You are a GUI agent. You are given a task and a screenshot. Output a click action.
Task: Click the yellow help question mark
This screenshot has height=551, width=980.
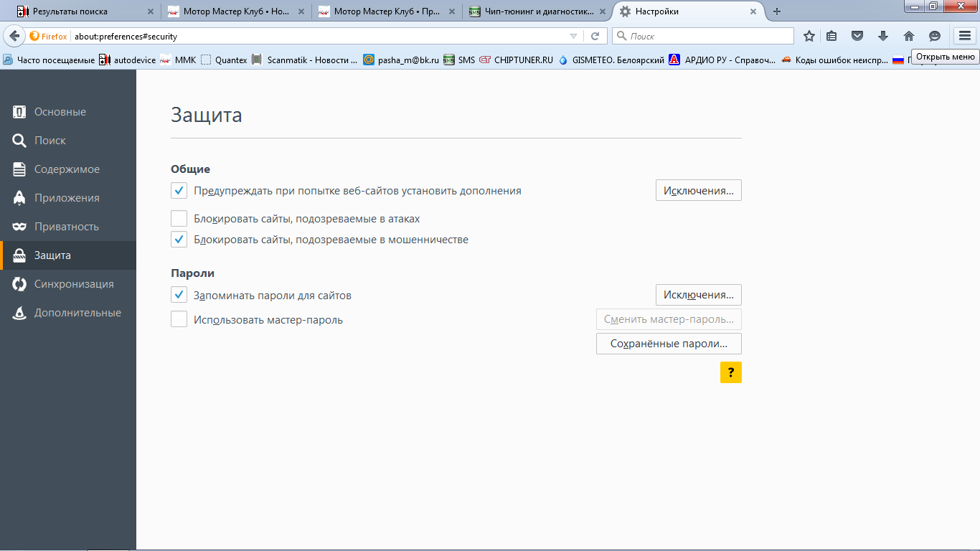click(x=731, y=372)
